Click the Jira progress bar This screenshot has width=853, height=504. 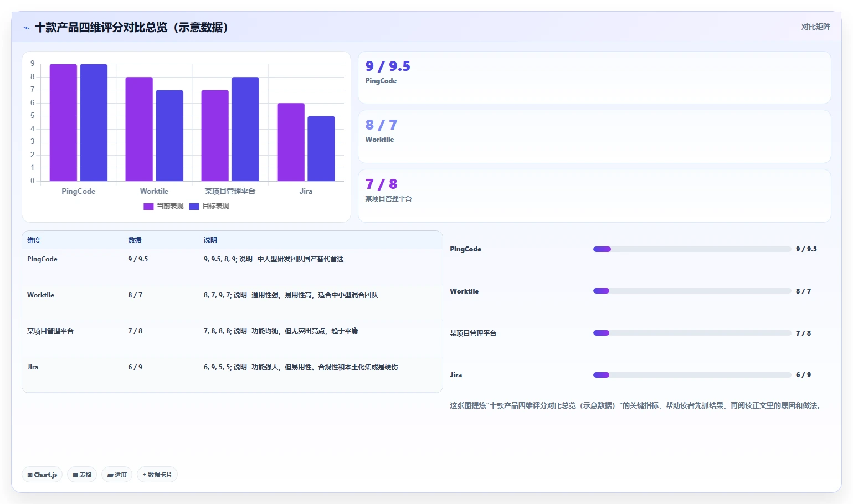pyautogui.click(x=692, y=375)
